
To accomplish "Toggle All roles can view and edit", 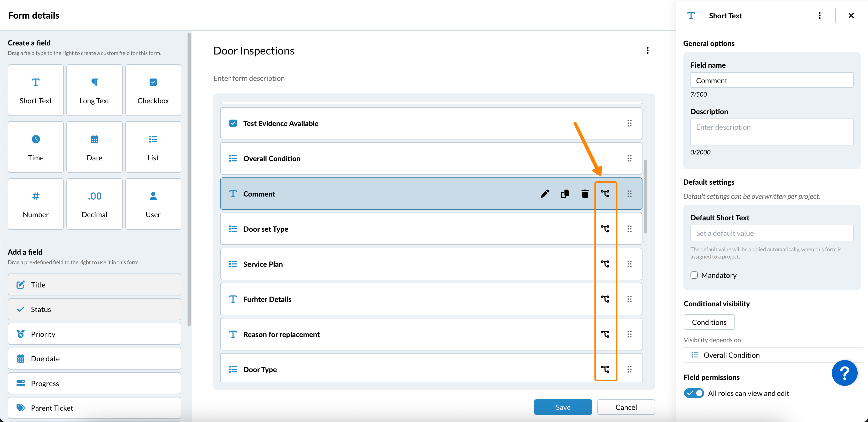I will tap(694, 393).
